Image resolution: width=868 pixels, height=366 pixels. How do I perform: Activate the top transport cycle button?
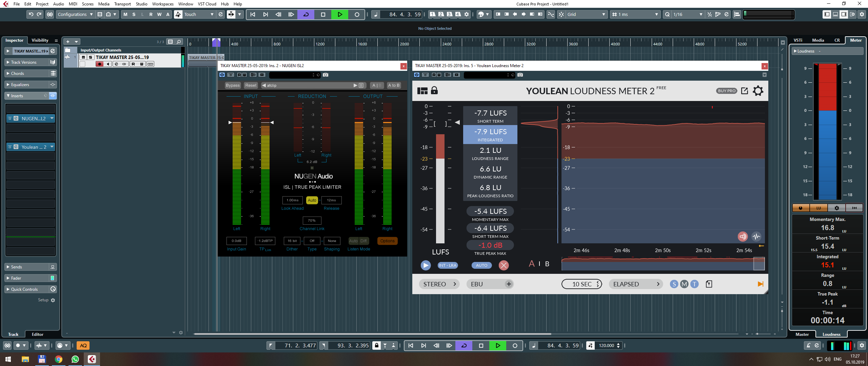[306, 14]
